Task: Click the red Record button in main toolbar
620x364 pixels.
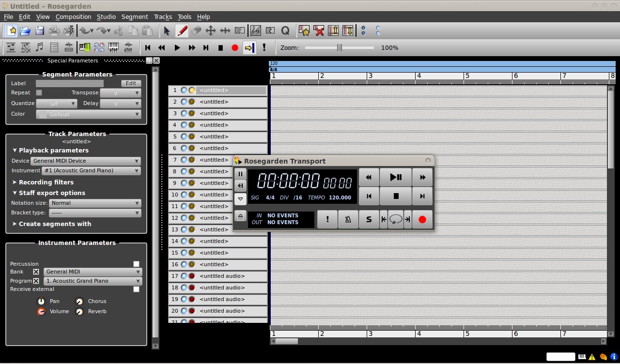Action: 235,47
